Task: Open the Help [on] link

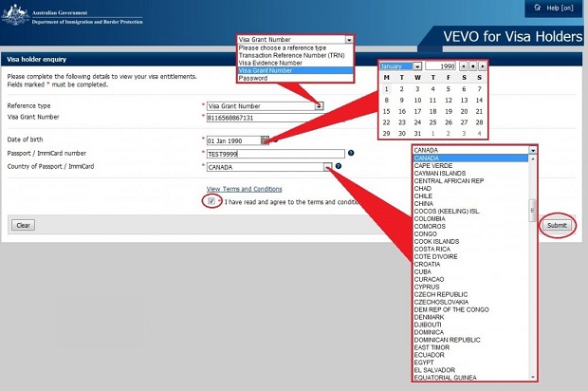Action: (554, 8)
